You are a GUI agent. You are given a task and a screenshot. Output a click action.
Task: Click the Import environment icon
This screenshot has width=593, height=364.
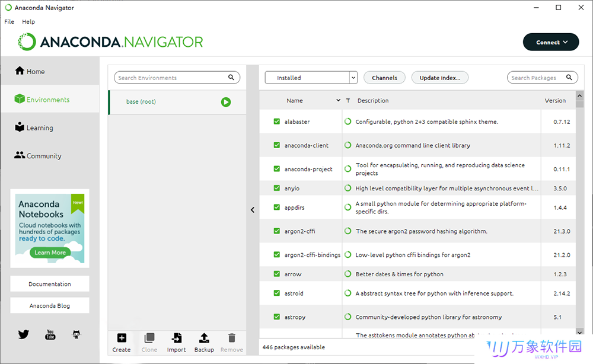[177, 338]
